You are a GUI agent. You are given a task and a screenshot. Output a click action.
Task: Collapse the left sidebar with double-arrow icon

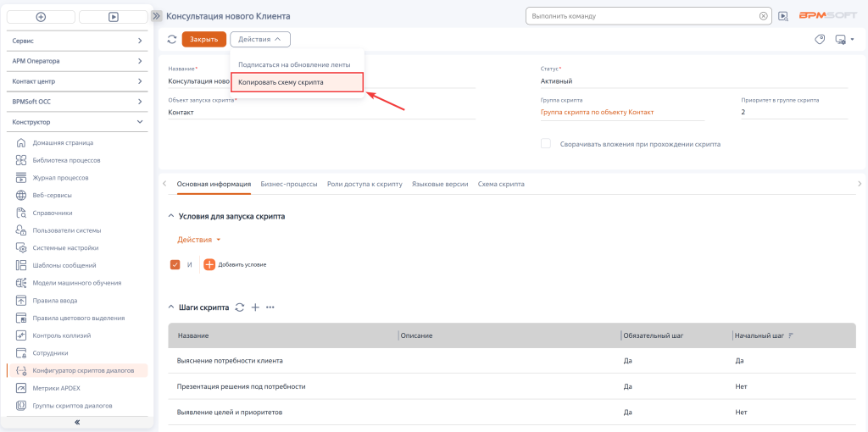[77, 421]
